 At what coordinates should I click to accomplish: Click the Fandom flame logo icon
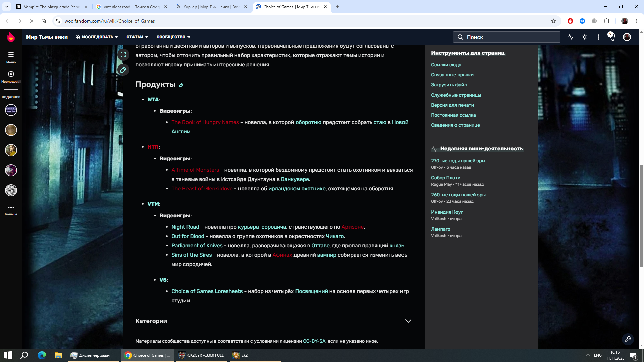point(11,37)
